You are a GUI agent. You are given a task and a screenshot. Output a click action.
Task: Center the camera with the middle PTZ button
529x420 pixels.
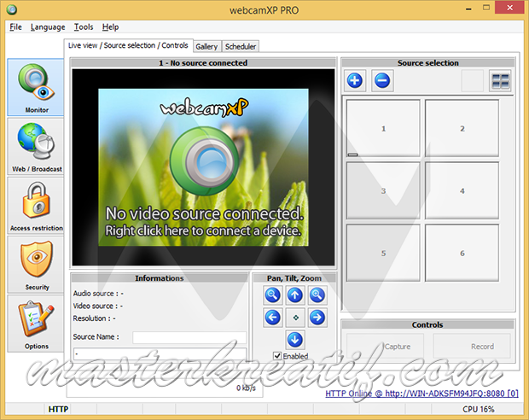coord(295,318)
